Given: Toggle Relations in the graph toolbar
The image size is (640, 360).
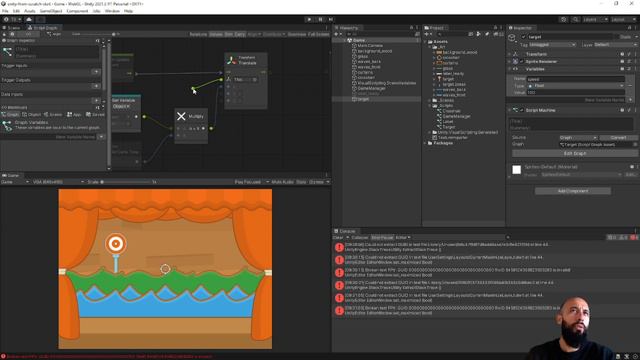Looking at the screenshot, I should [x=198, y=34].
